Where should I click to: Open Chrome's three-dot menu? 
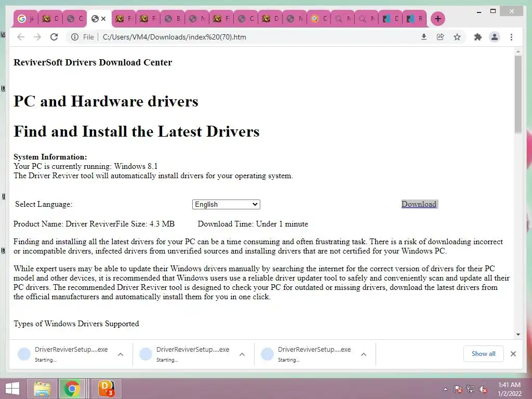click(511, 37)
